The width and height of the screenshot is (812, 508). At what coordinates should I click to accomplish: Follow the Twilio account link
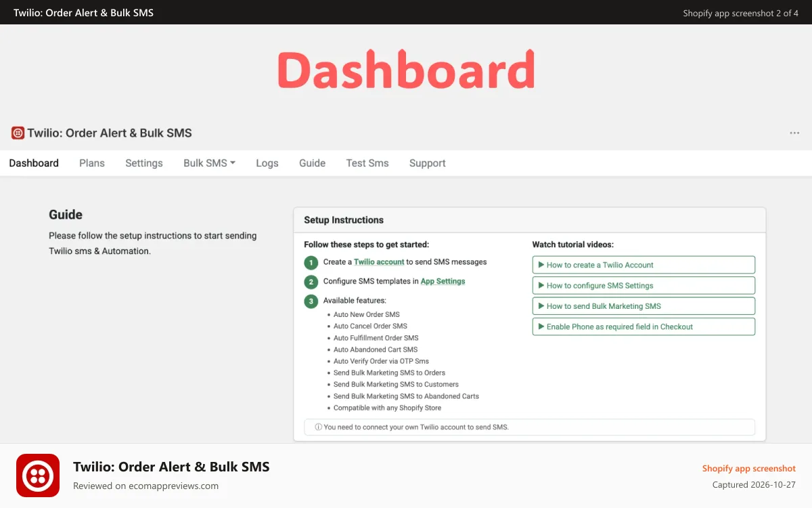coord(379,262)
